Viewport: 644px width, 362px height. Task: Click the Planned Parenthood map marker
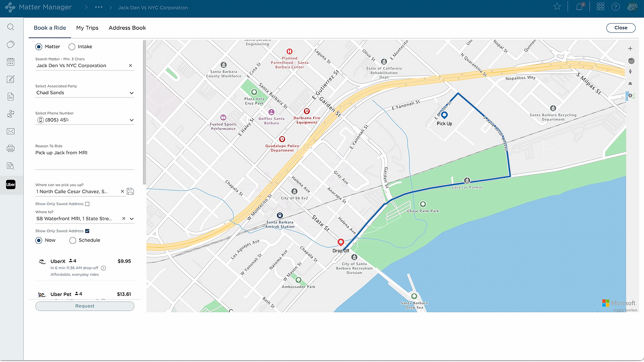point(289,51)
